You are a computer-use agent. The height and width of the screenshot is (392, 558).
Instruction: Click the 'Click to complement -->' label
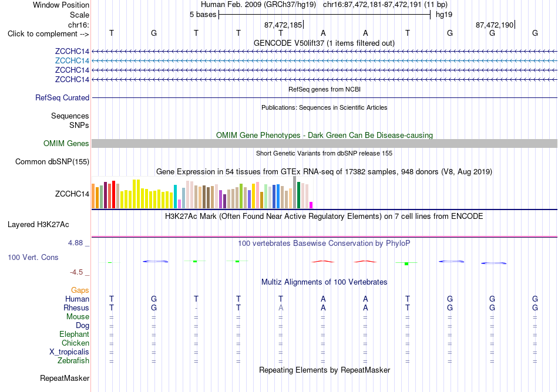tap(48, 34)
